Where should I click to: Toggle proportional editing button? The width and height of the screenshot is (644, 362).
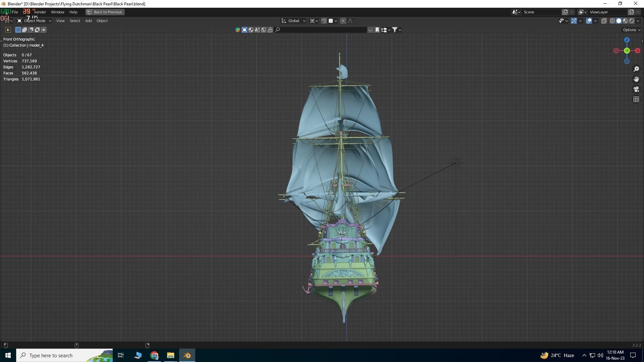click(343, 21)
